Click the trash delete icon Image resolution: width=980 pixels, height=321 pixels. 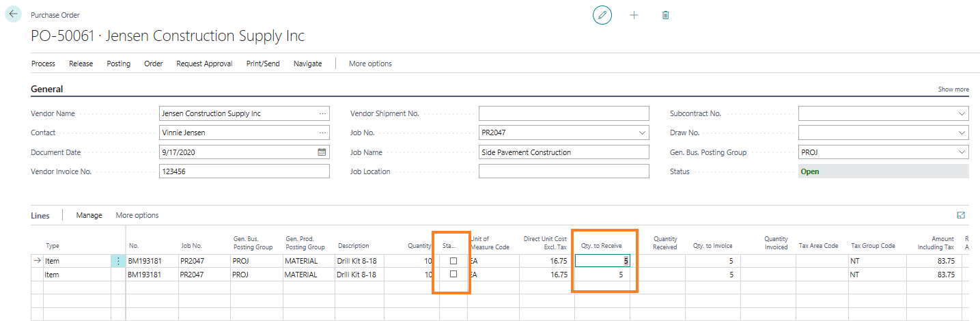(666, 15)
